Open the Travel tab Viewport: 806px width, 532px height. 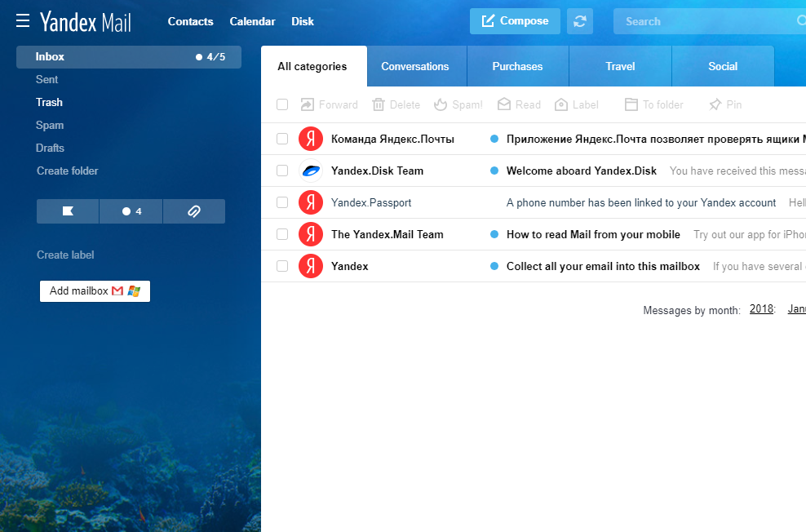pyautogui.click(x=621, y=66)
